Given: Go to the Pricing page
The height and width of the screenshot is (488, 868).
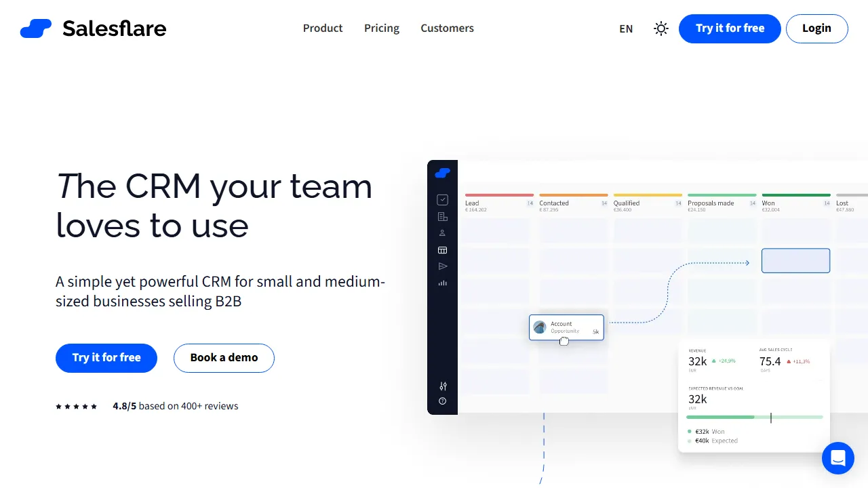Looking at the screenshot, I should click(382, 28).
